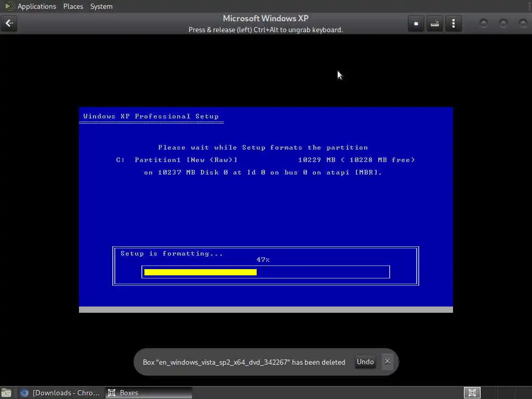Image resolution: width=532 pixels, height=399 pixels.
Task: Click the rightmost round window control button
Action: pyautogui.click(x=523, y=23)
